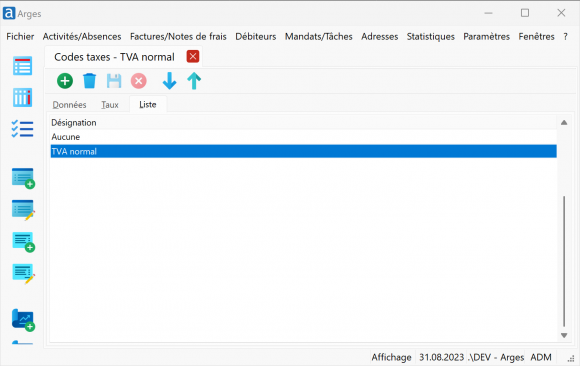Image resolution: width=580 pixels, height=366 pixels.
Task: Click Affichage in the status bar
Action: (x=391, y=357)
